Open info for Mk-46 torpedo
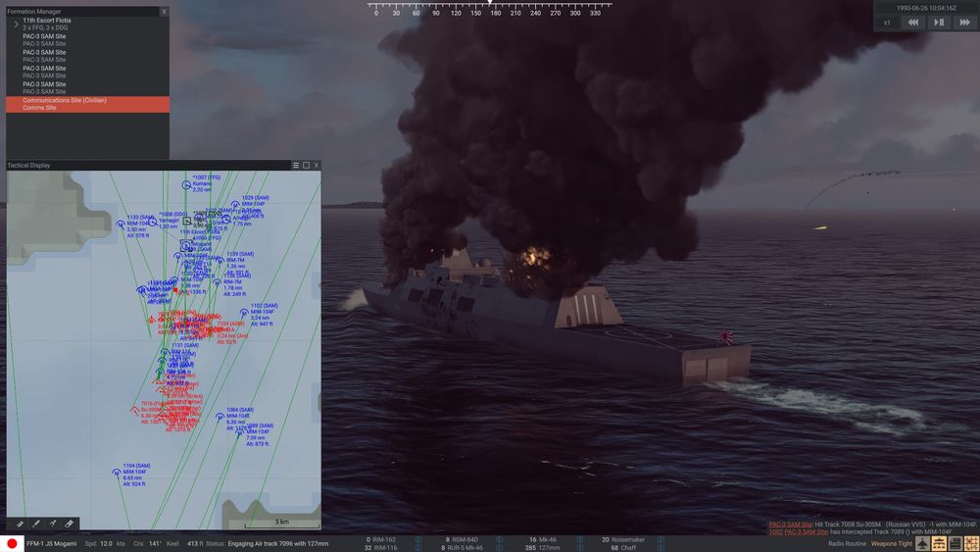 point(579,539)
